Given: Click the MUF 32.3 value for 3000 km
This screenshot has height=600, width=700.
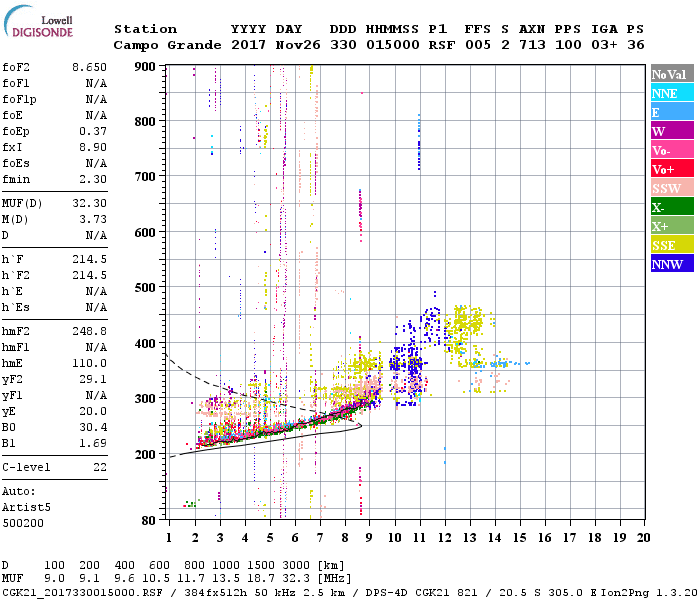Looking at the screenshot, I should click(x=296, y=578).
